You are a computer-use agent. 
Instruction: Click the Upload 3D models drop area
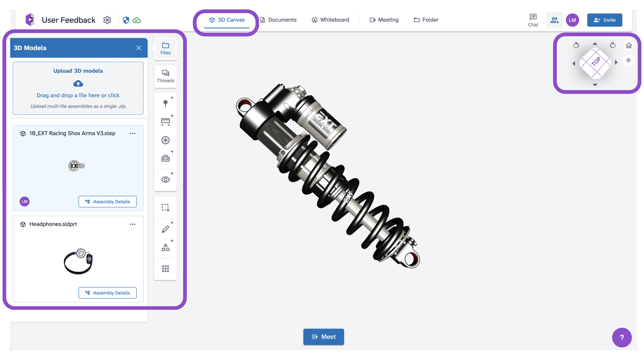pyautogui.click(x=78, y=88)
